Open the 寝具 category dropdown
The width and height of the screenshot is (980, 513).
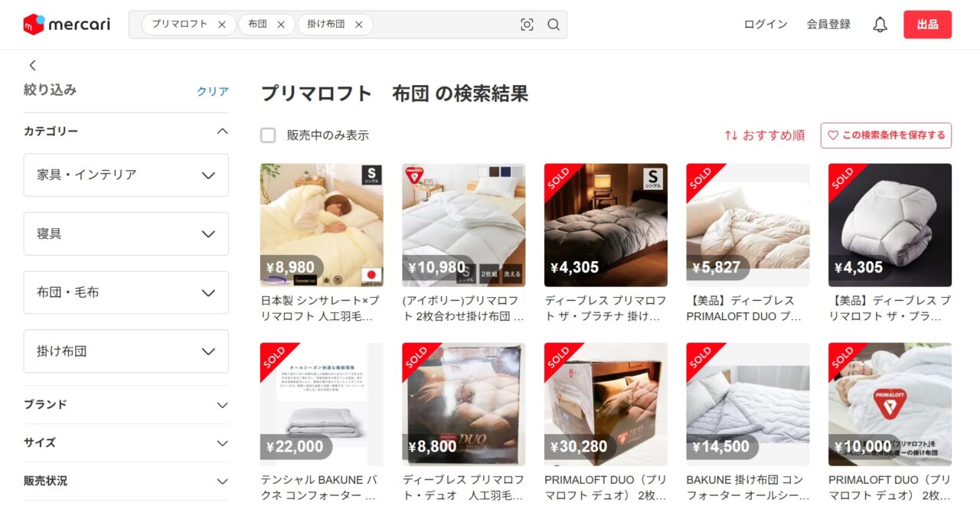(x=126, y=234)
